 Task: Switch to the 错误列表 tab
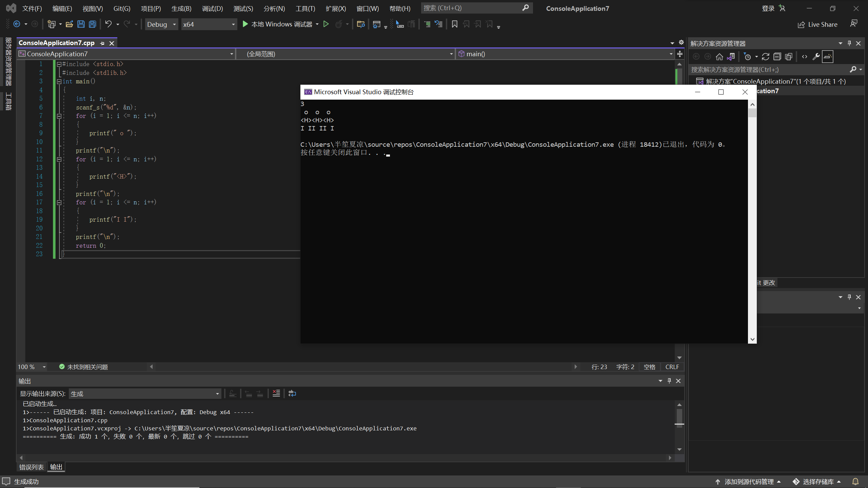(x=31, y=467)
